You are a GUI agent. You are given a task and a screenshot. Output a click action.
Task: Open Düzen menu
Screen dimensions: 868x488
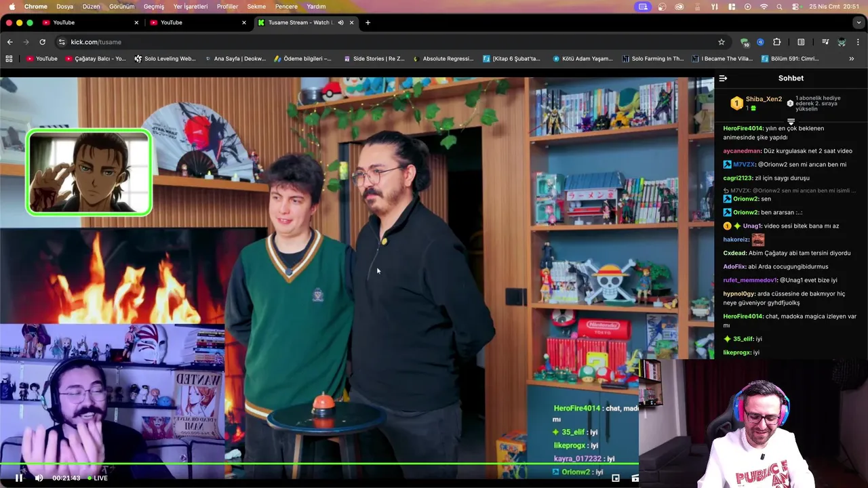pyautogui.click(x=91, y=7)
